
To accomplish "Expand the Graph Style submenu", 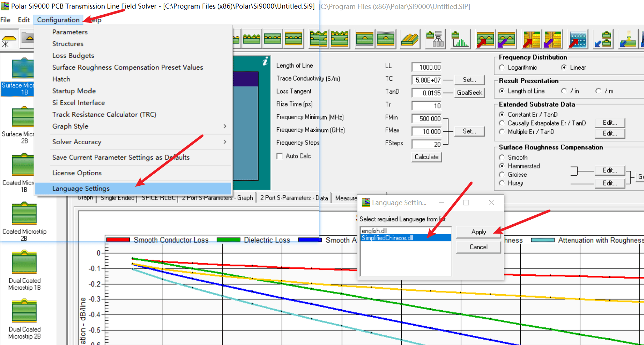I will pos(134,126).
